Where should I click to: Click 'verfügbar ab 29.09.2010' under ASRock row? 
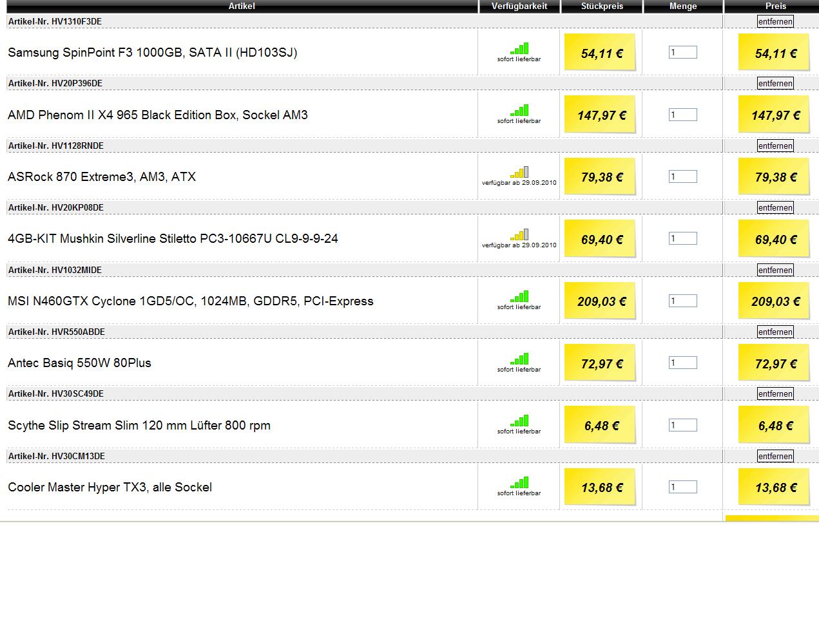[x=519, y=183]
